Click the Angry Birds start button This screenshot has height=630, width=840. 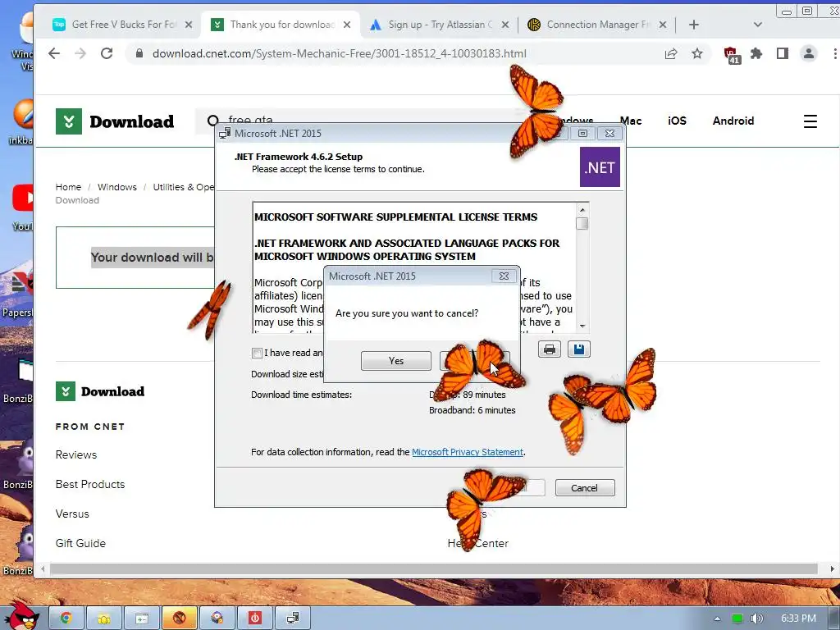click(21, 616)
